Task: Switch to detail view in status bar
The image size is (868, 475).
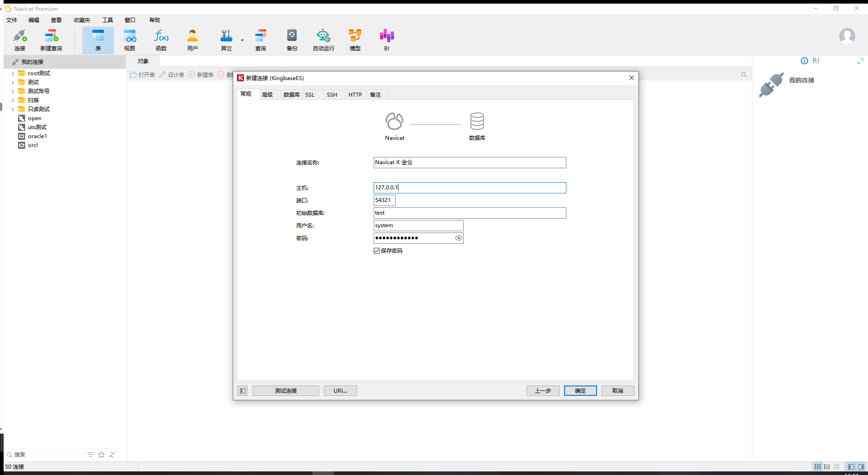Action: pyautogui.click(x=836, y=467)
